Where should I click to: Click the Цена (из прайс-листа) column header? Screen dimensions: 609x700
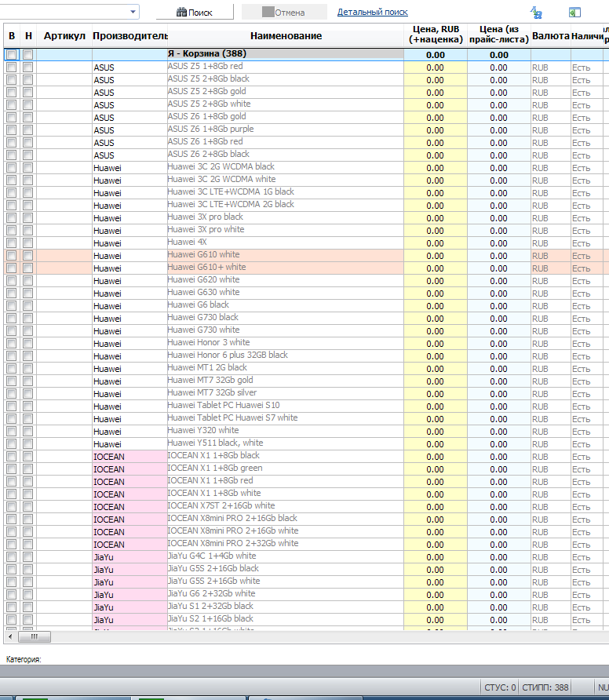click(498, 35)
